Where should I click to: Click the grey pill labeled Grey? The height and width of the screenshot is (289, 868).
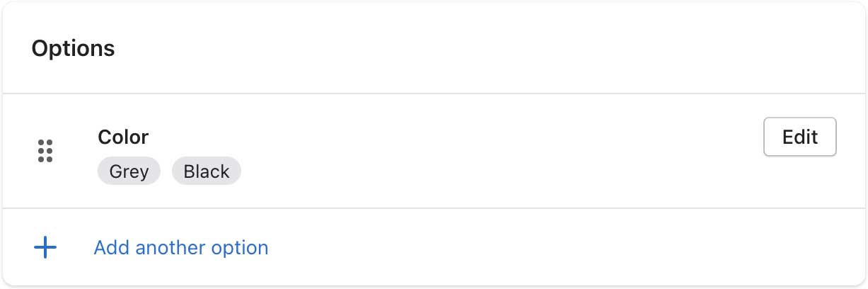[129, 171]
